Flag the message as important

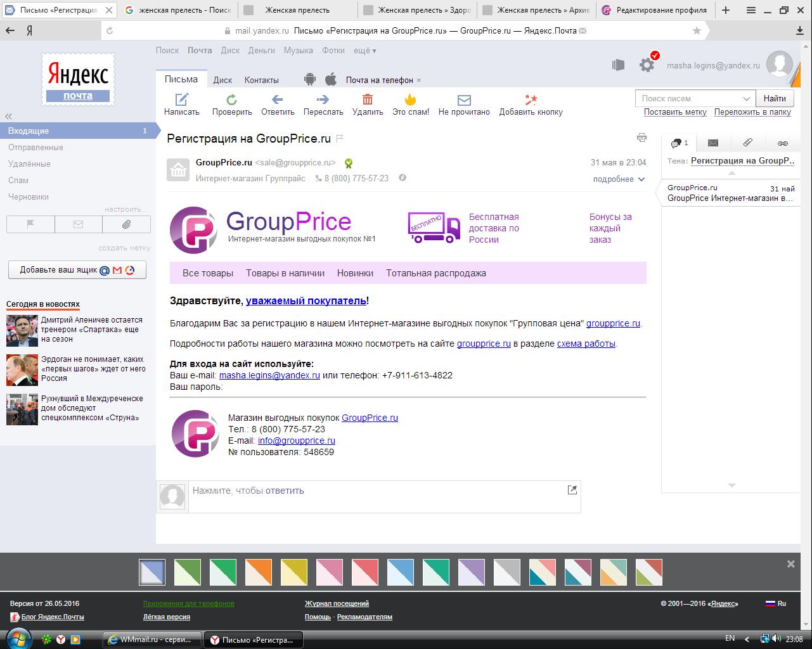point(340,138)
